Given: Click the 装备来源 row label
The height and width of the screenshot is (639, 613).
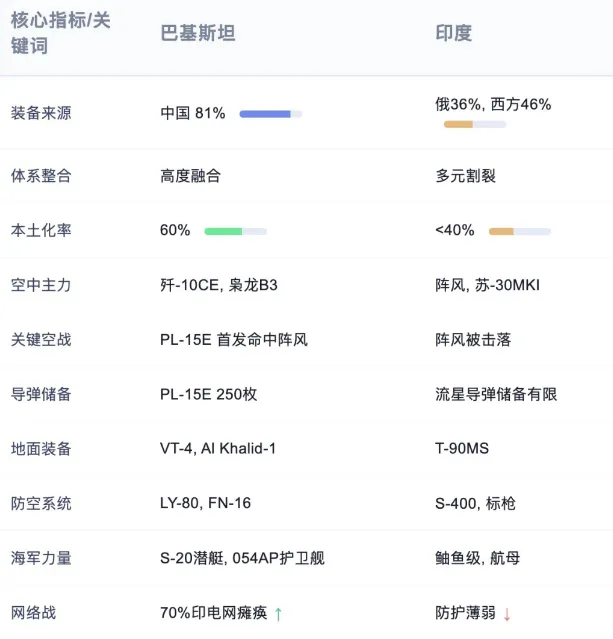Looking at the screenshot, I should [x=41, y=113].
